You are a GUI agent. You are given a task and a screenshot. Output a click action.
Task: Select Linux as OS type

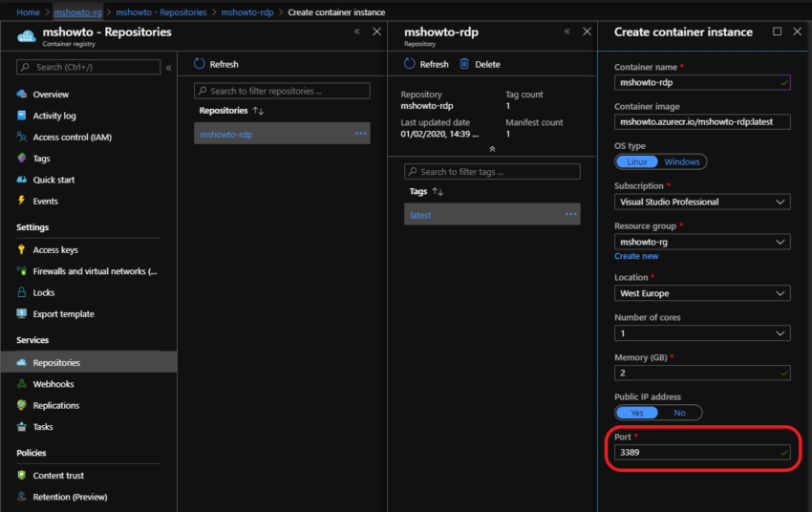pos(636,162)
